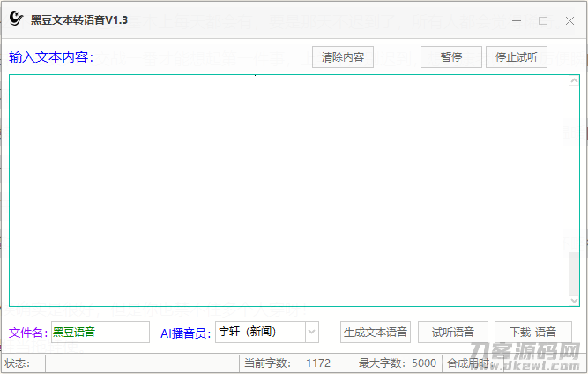Click the 状态: status bar label
Image resolution: width=588 pixels, height=374 pixels.
[18, 363]
